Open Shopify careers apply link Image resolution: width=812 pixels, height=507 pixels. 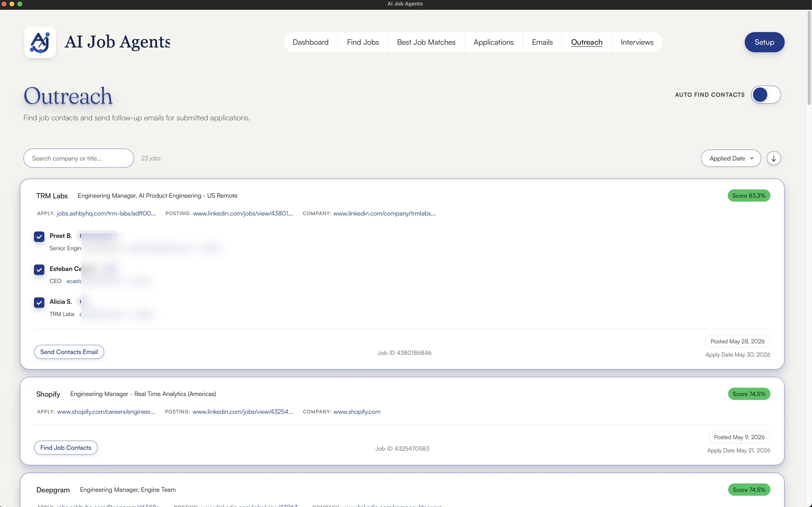[106, 411]
